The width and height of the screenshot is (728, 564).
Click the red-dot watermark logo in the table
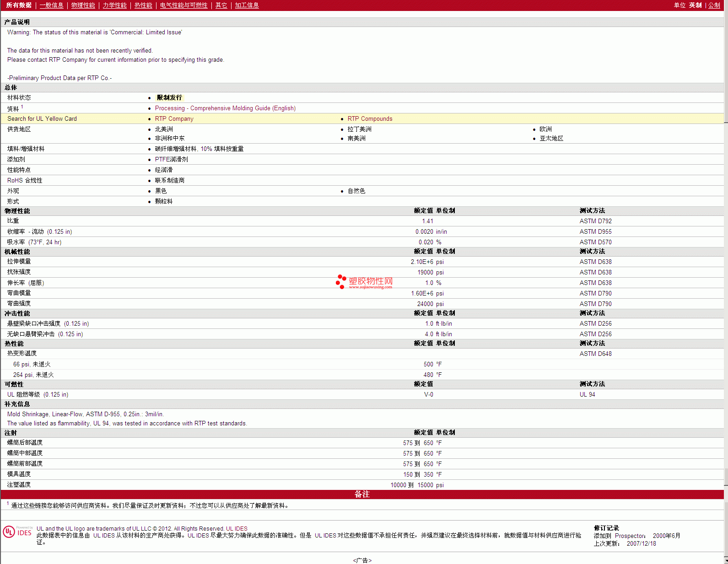[341, 281]
